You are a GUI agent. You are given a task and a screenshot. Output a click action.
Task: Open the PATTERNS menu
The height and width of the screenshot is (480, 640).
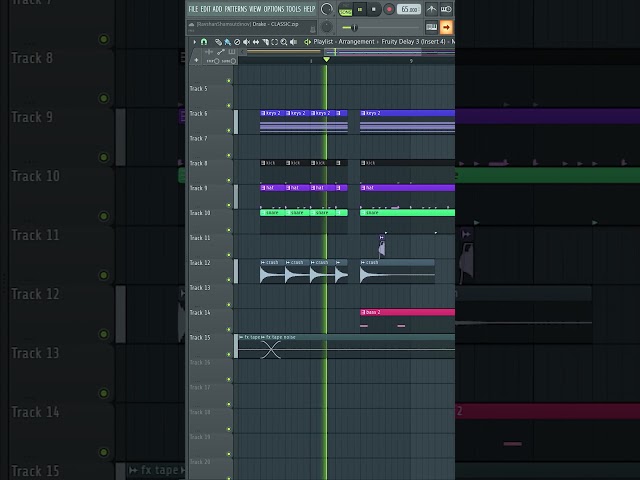(236, 9)
